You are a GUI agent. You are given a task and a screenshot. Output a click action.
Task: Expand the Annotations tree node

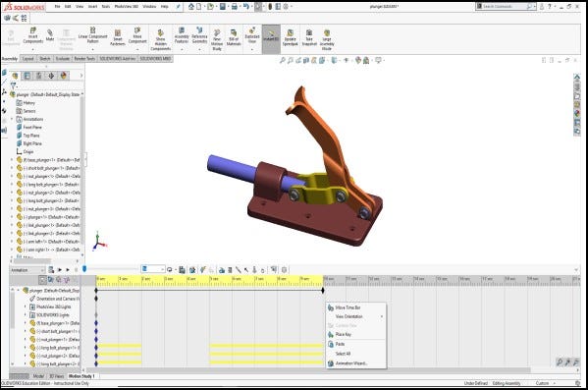pyautogui.click(x=12, y=119)
